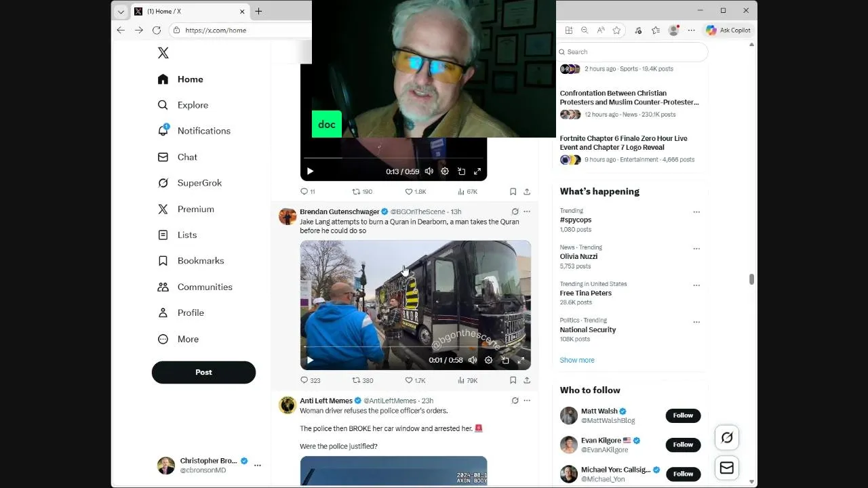Screen dimensions: 868x488
Task: Open Brendan Gutenschwager's profile name
Action: click(x=339, y=211)
